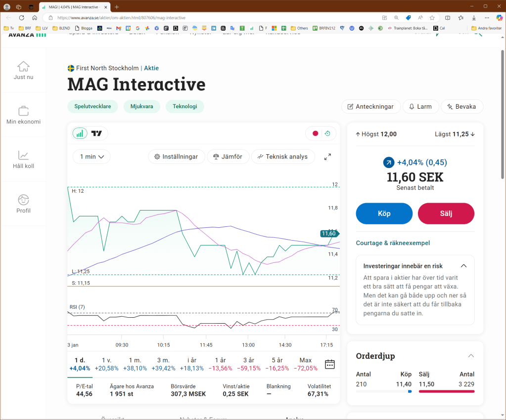Add page to browser favorites star
Image resolution: width=506 pixels, height=420 pixels.
(432, 17)
